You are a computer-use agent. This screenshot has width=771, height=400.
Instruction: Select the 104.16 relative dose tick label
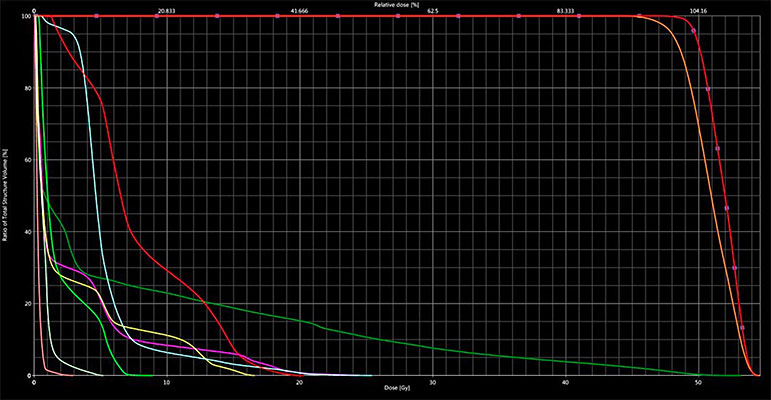pos(698,10)
